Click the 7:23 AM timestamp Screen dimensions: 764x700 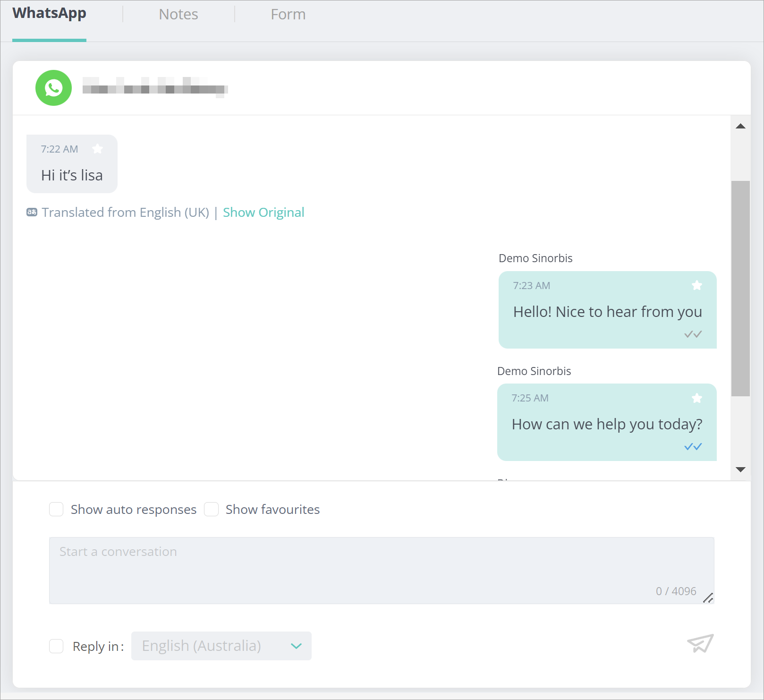click(532, 286)
